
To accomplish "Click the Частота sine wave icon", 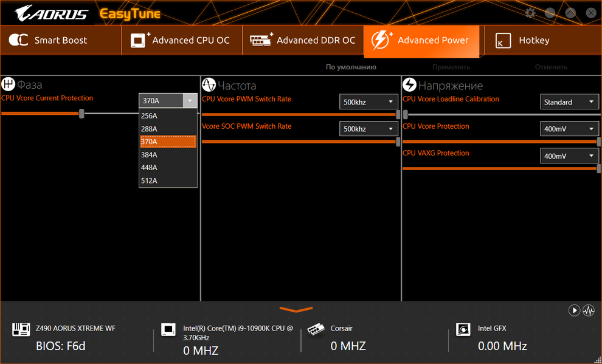I will 209,84.
